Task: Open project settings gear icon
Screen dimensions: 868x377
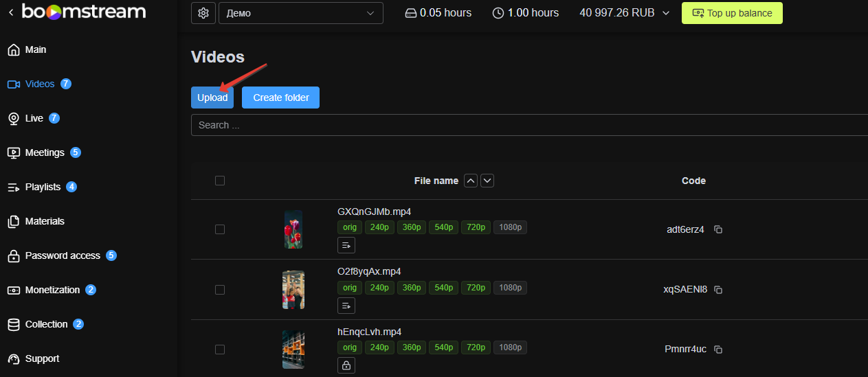Action: [x=203, y=13]
